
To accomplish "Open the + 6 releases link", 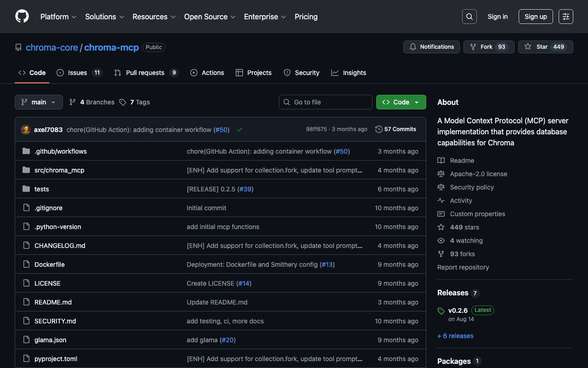I will (x=455, y=336).
